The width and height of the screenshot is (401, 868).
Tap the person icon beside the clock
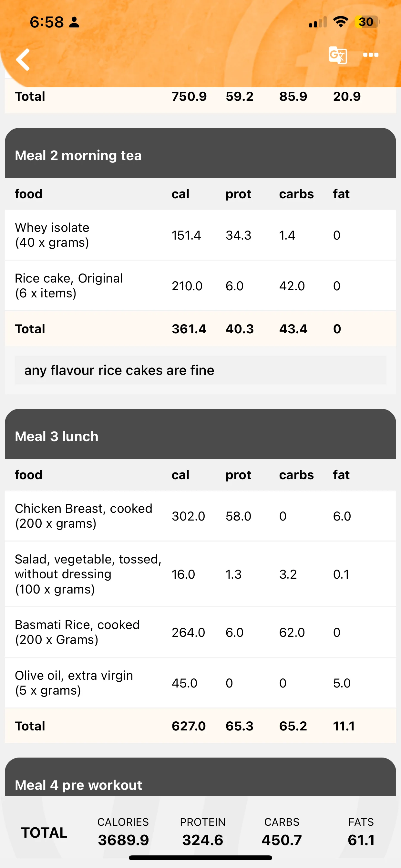pyautogui.click(x=74, y=22)
